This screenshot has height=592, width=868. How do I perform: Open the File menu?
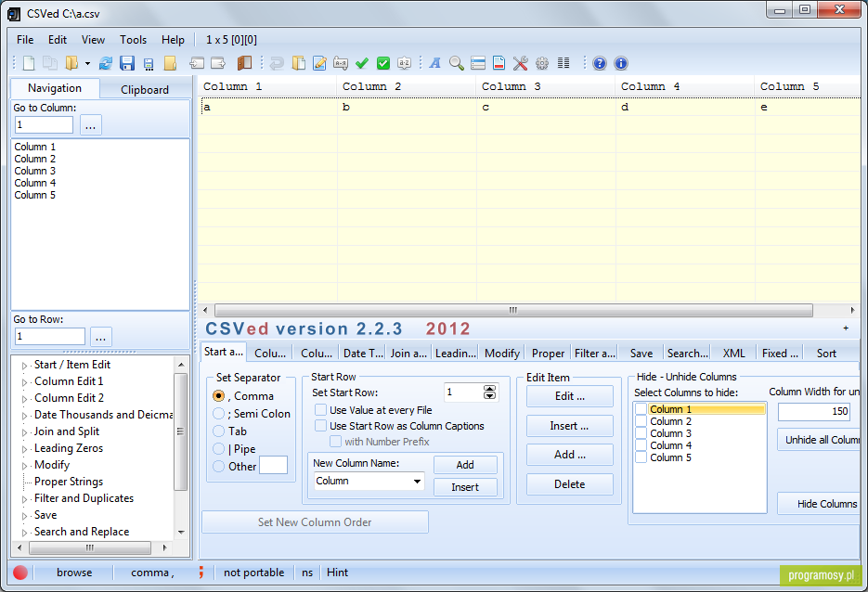25,40
